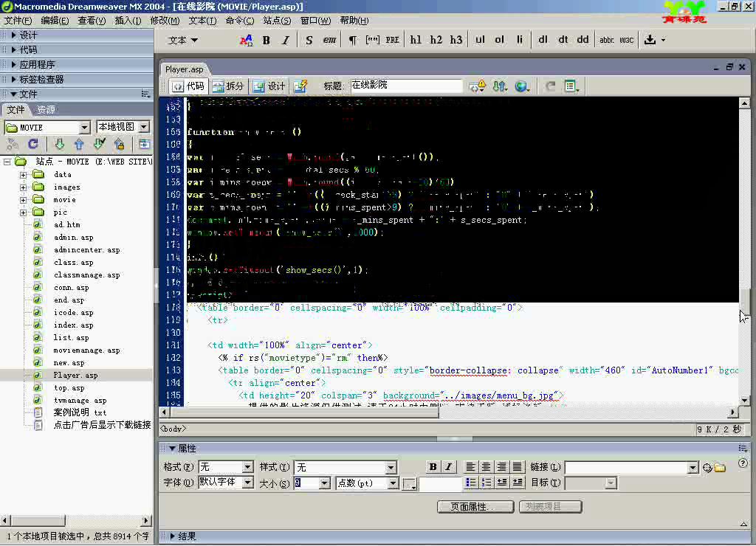Insert PRE preformatted text icon
This screenshot has width=756, height=546.
coord(392,40)
